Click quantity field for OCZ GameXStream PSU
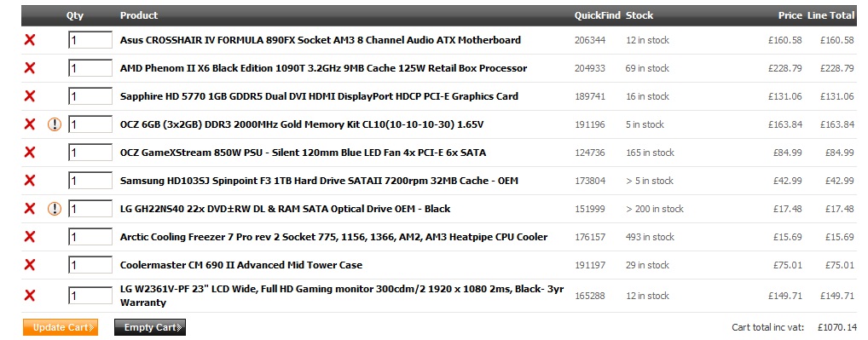Image resolution: width=868 pixels, height=340 pixels. click(x=90, y=152)
